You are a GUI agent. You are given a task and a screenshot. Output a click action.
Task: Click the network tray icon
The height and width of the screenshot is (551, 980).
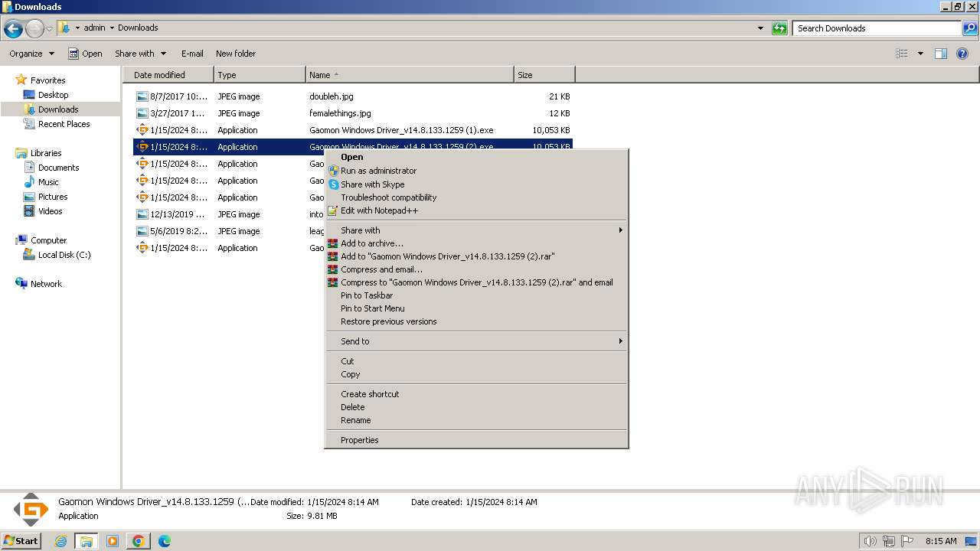pos(889,541)
